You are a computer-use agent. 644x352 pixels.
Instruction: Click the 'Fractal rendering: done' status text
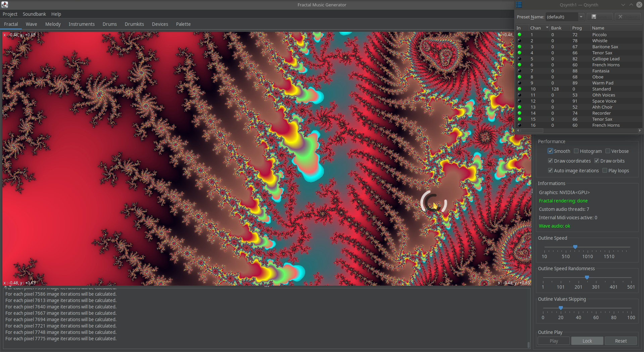click(563, 201)
